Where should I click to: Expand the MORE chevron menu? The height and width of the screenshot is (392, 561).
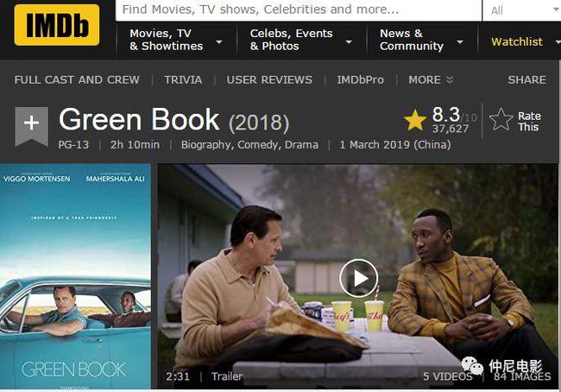pyautogui.click(x=431, y=79)
